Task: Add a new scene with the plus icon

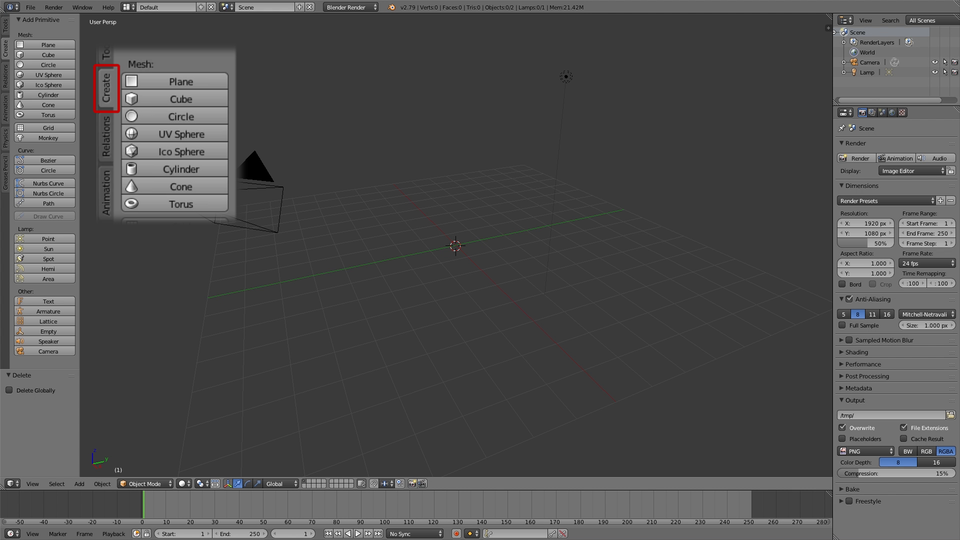Action: [299, 7]
